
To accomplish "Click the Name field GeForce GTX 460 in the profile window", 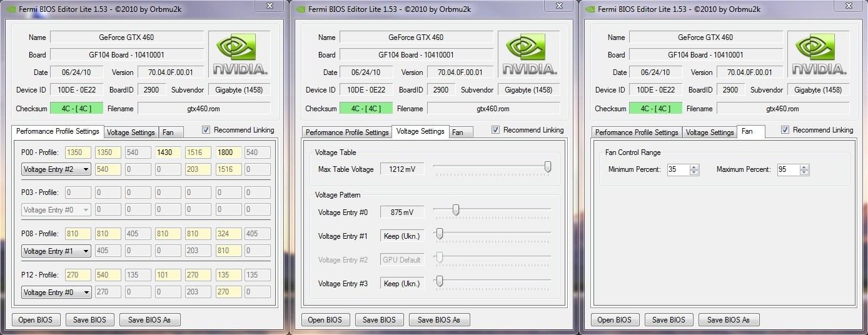I will (127, 37).
